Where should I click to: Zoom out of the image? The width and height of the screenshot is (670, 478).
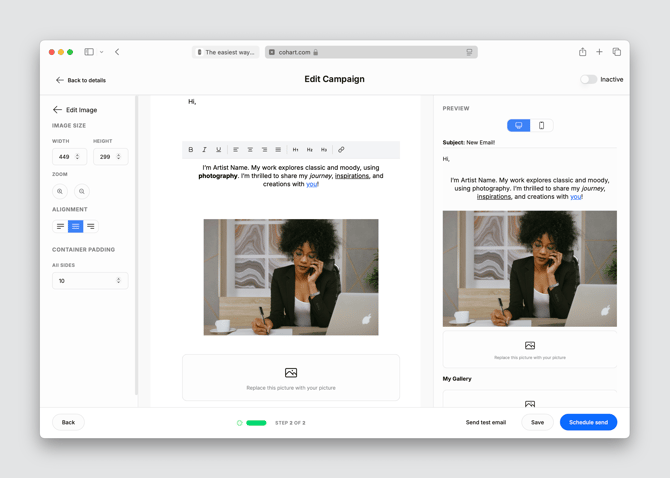point(82,191)
